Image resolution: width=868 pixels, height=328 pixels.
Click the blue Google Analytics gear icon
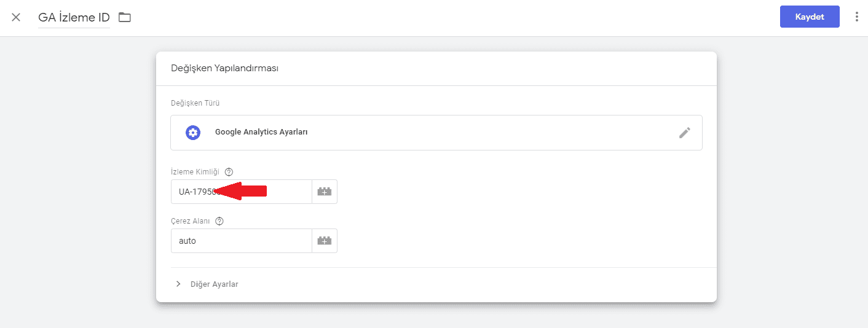click(x=193, y=132)
